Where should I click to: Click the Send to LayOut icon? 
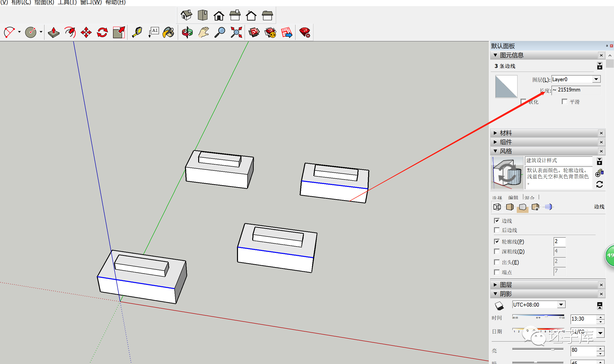pos(287,32)
